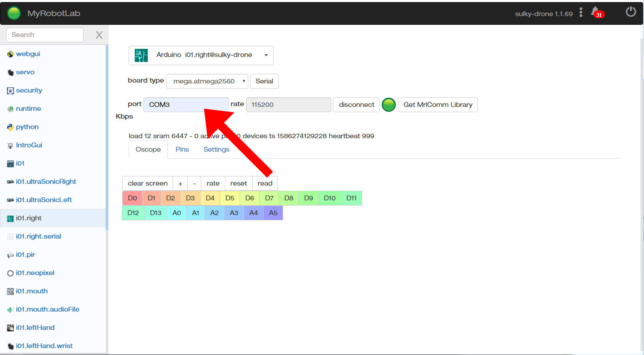Click the i01.neopixel ring icon

click(x=10, y=273)
